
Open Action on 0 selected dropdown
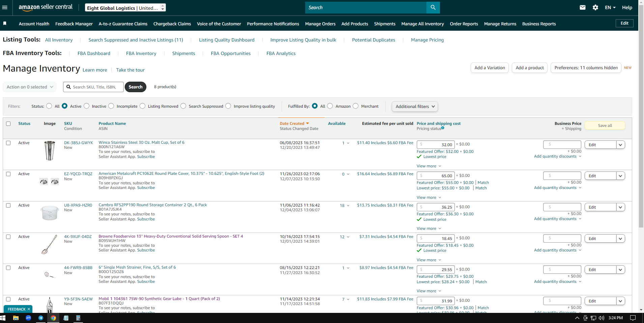[x=30, y=87]
